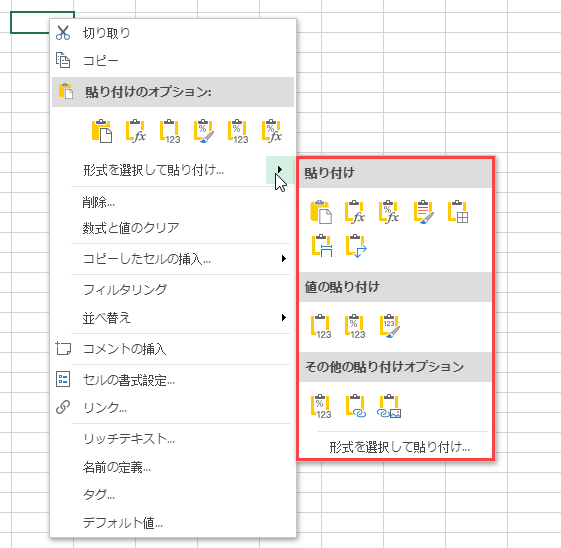Click 貼り付けのオプション: header clipboard icon
Viewport: 561px width, 548px height.
pyautogui.click(x=66, y=91)
